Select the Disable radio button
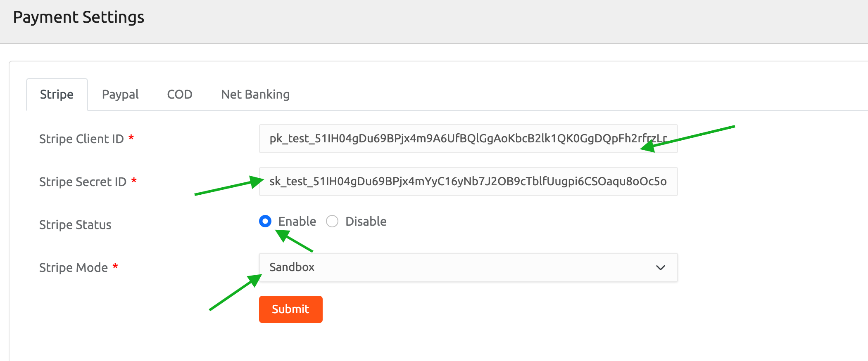The width and height of the screenshot is (868, 361). pos(332,222)
